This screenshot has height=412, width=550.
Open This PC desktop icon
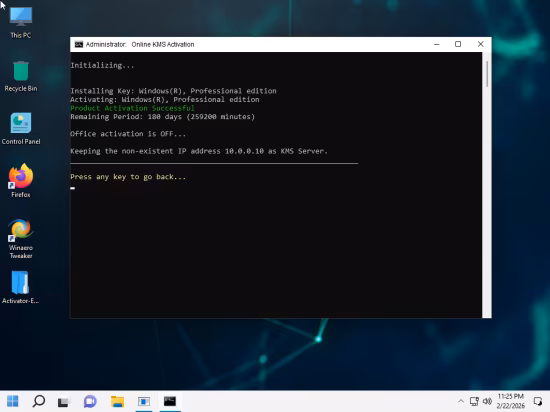(x=21, y=22)
